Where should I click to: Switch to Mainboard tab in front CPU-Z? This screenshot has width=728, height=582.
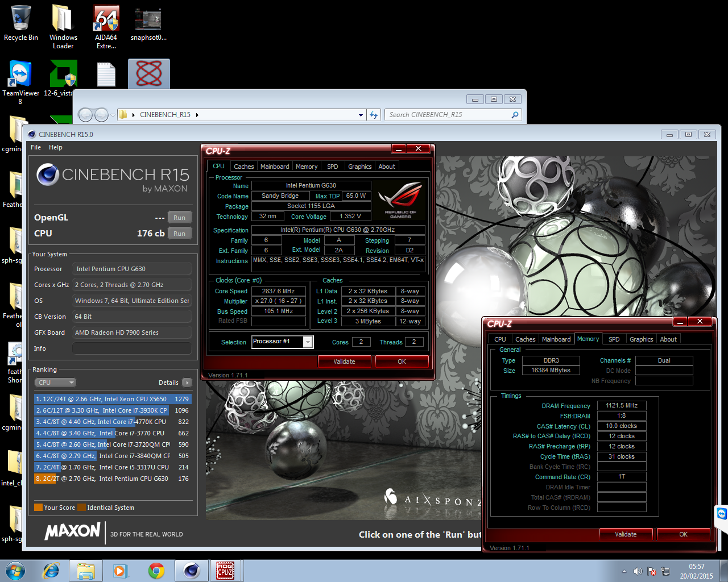coord(275,167)
